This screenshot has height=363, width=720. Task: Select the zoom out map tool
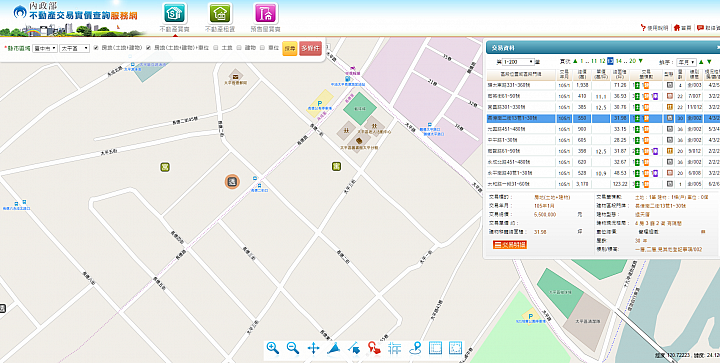tap(293, 348)
